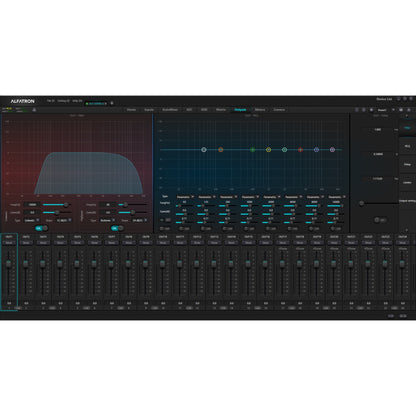
Task: Click the first icon right of Preset dropdown
Action: (x=401, y=110)
